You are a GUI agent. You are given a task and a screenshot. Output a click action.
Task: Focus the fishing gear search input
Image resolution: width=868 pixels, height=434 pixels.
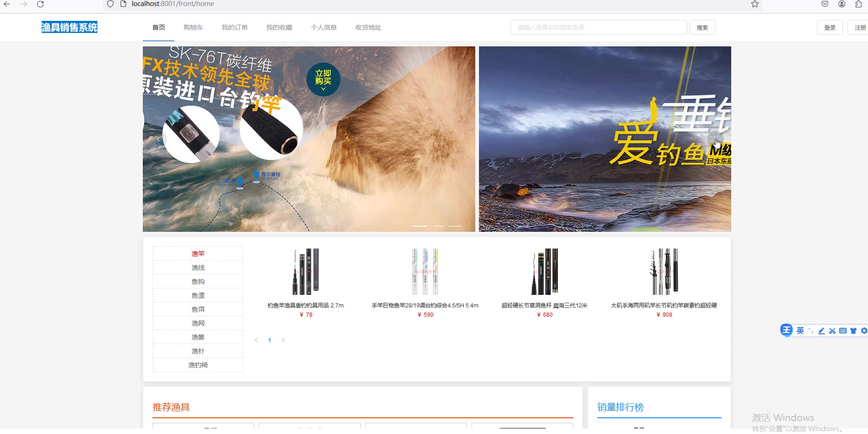pyautogui.click(x=599, y=27)
